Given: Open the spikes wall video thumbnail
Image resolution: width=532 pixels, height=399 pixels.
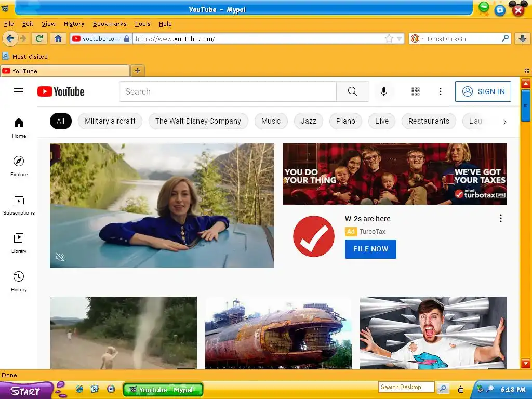Looking at the screenshot, I should click(x=433, y=333).
